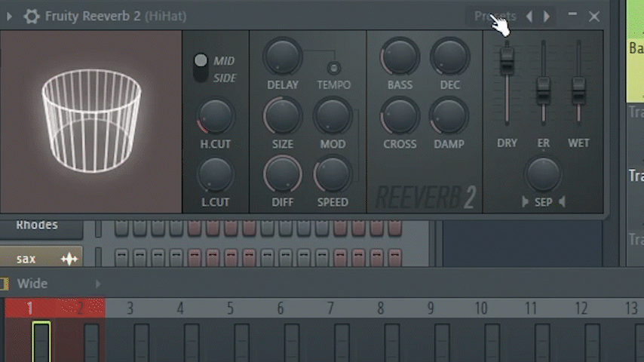Click the CROSS knob

pos(400,116)
